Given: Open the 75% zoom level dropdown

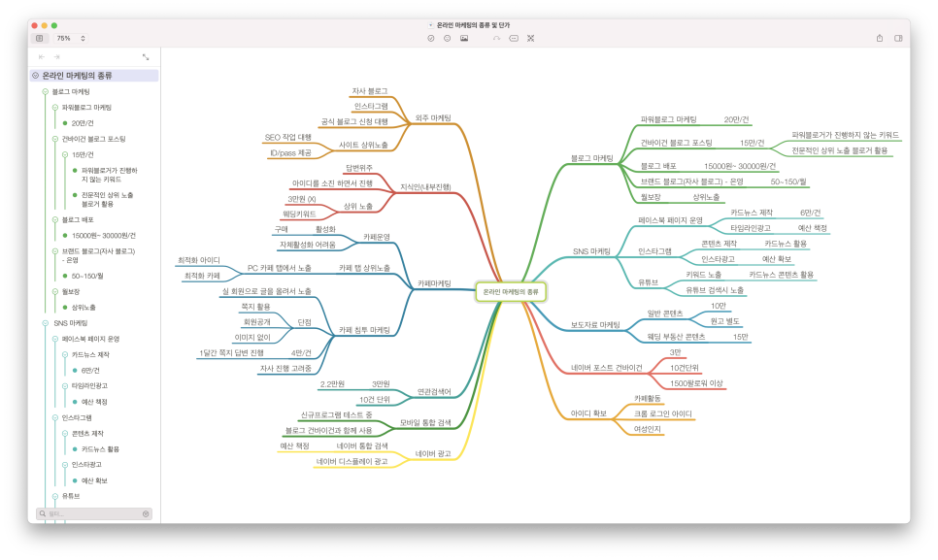Looking at the screenshot, I should (x=71, y=38).
